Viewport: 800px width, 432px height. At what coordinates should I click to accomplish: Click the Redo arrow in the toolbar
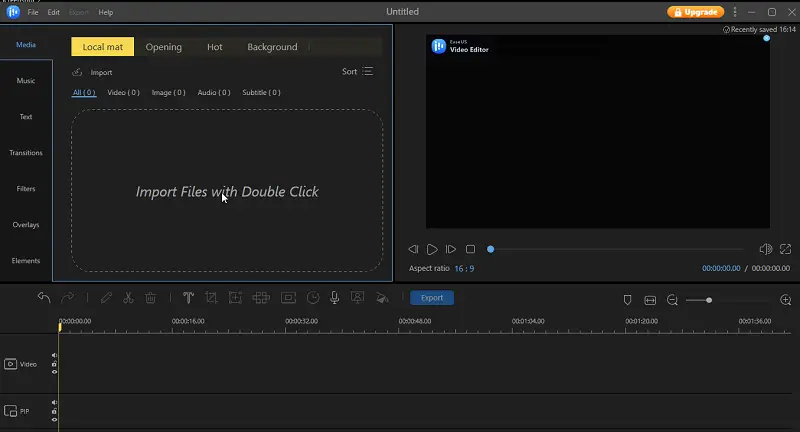point(67,297)
